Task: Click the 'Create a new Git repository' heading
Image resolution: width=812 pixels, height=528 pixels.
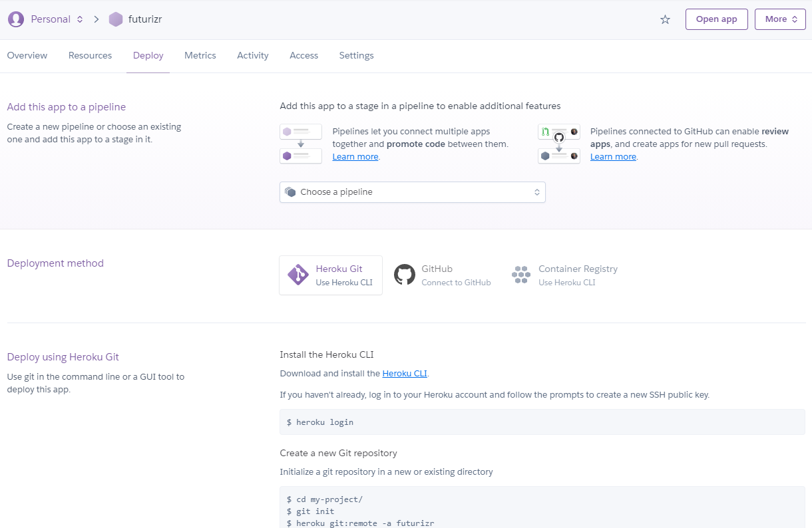Action: click(338, 454)
